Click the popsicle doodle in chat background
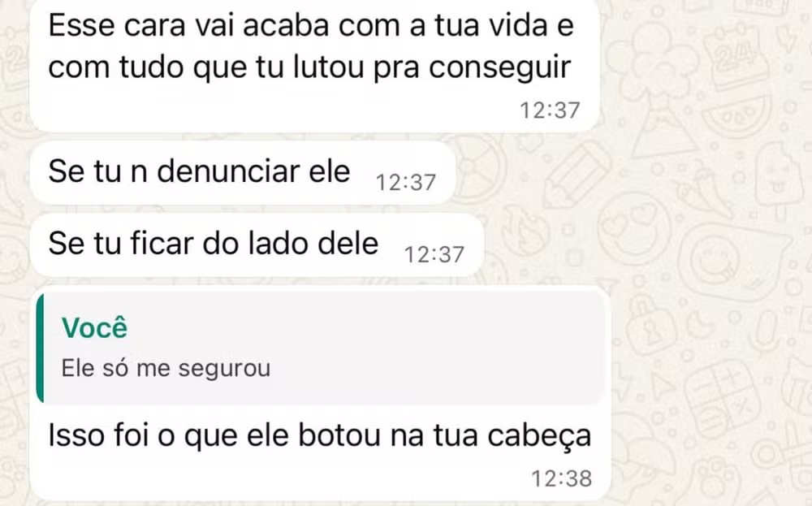 coord(779,179)
